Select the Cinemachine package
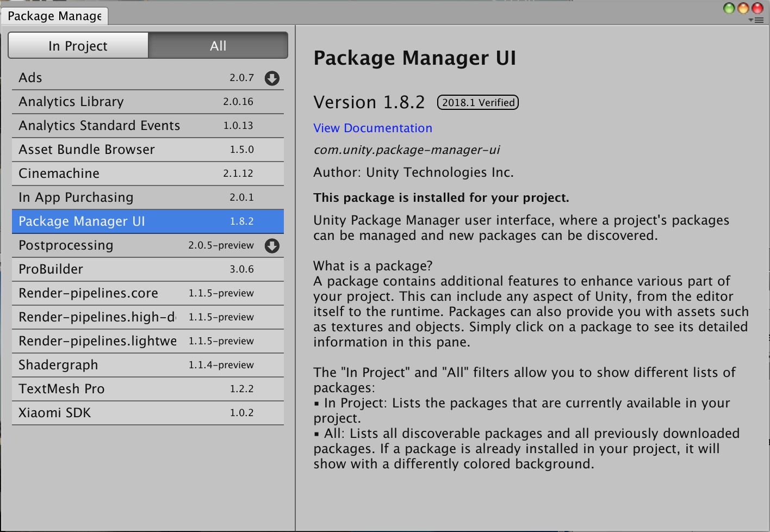770x532 pixels. (148, 174)
